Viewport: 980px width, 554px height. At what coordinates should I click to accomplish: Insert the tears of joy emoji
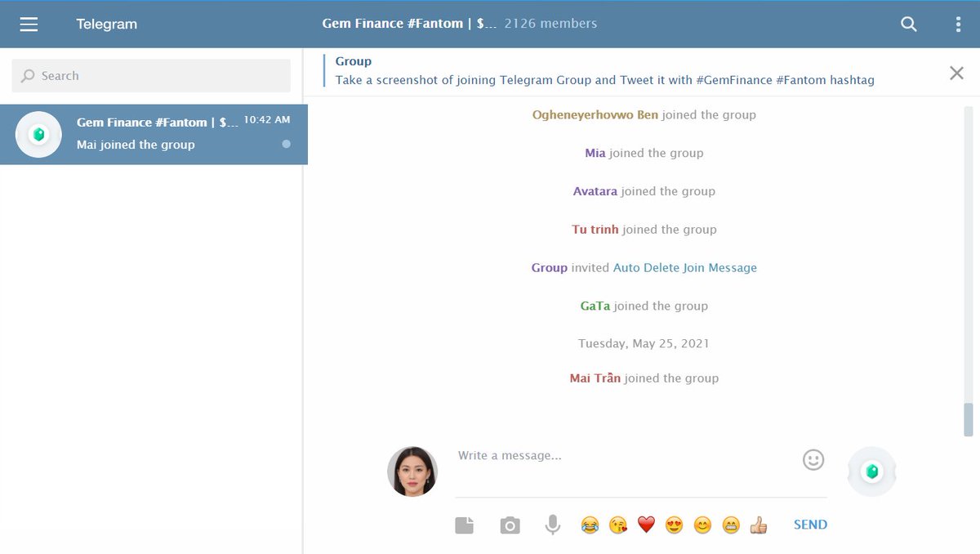coord(590,525)
